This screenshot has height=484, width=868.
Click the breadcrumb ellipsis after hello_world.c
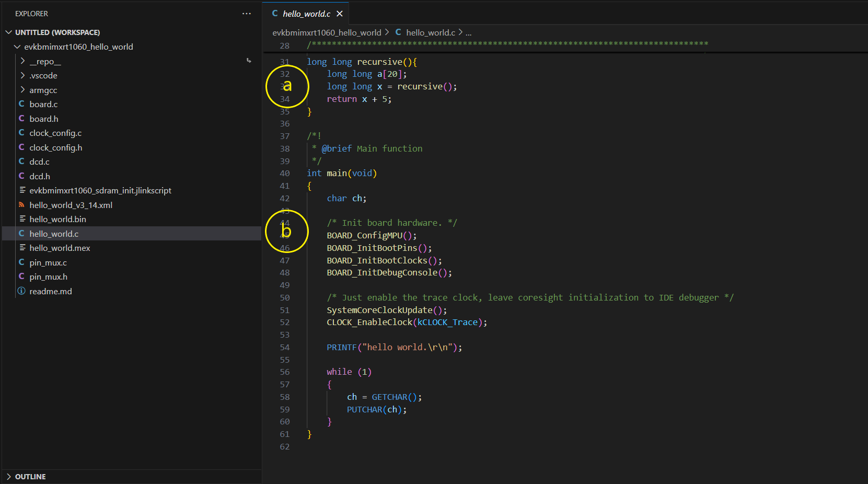click(x=468, y=32)
